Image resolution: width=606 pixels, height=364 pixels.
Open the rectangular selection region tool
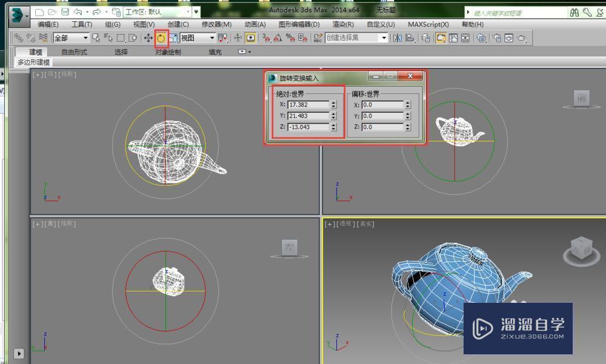119,38
